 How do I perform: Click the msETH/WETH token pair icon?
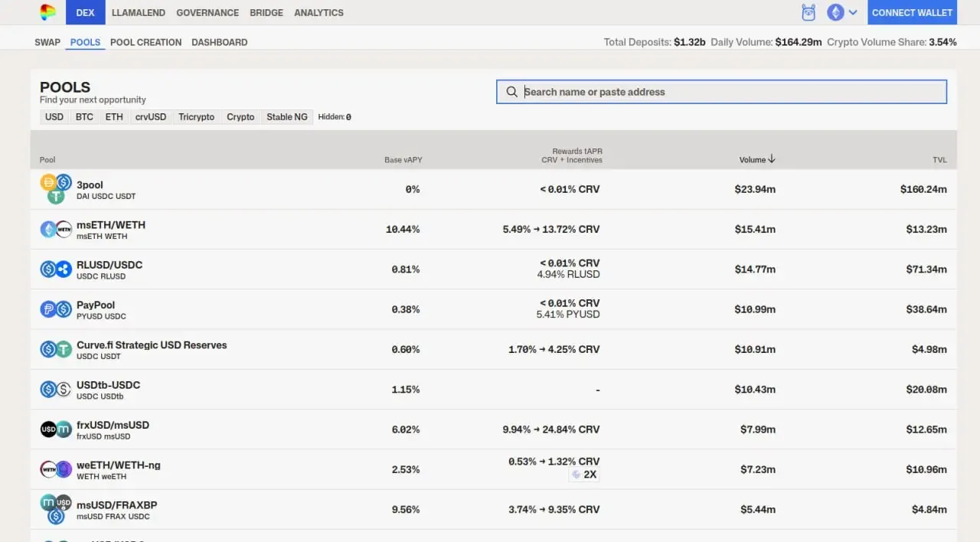(x=56, y=229)
